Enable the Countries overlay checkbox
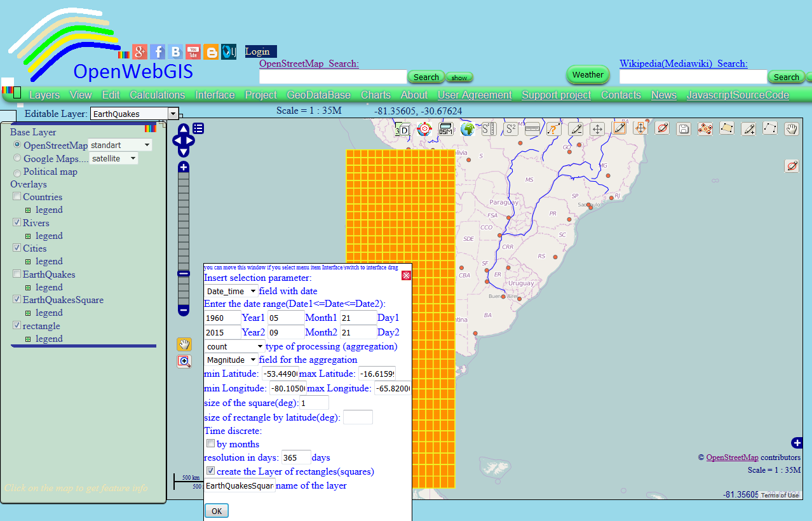Viewport: 812px width, 521px height. [x=17, y=197]
